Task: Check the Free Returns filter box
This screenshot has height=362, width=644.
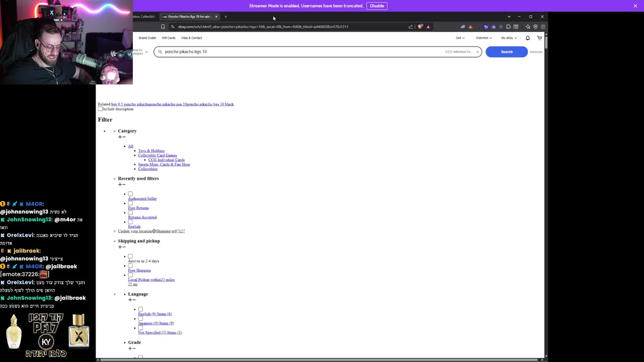Action: (130, 203)
